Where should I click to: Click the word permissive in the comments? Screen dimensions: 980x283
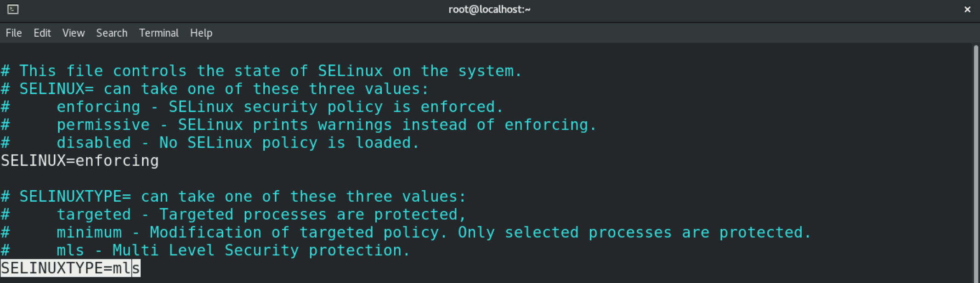[103, 125]
